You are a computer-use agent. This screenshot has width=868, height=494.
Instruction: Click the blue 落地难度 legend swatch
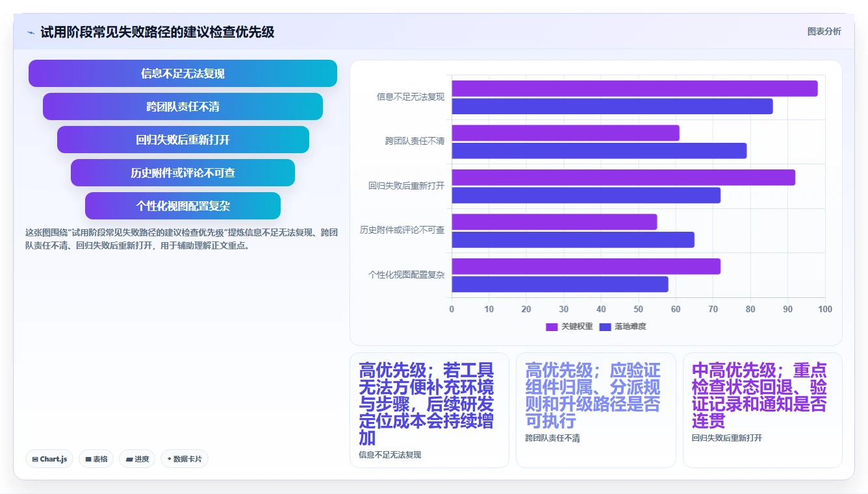(x=605, y=327)
